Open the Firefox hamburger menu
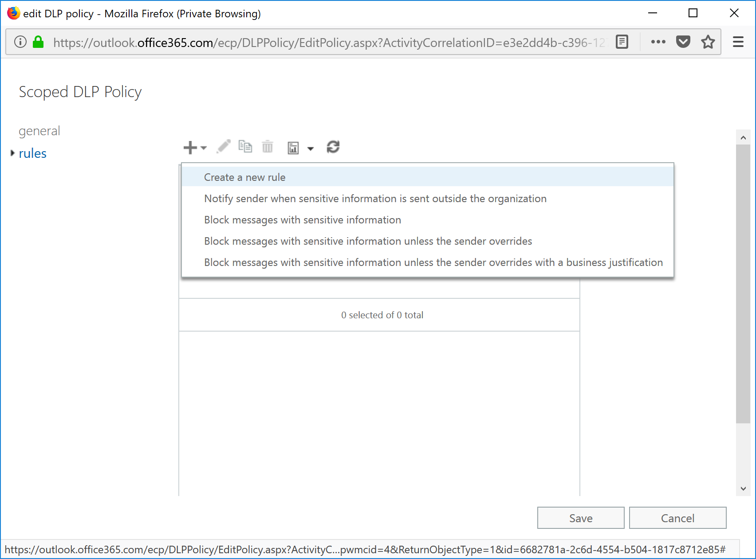Image resolution: width=756 pixels, height=559 pixels. click(738, 42)
